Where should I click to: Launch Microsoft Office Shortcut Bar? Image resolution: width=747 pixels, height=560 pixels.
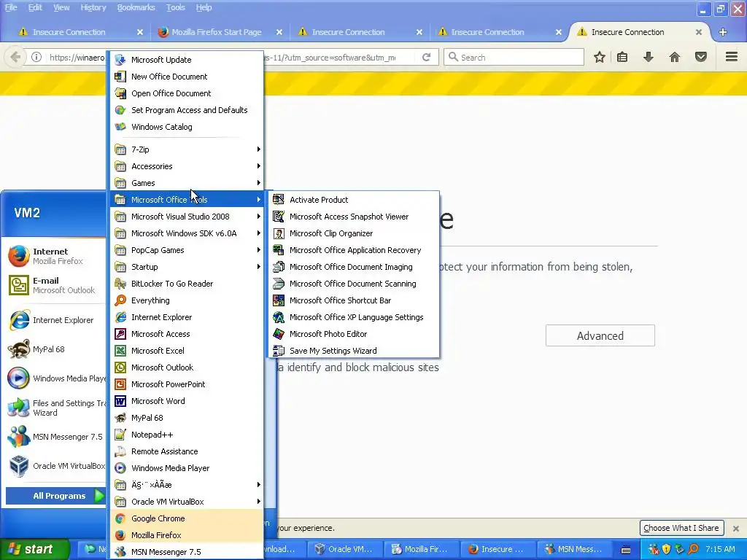354,300
